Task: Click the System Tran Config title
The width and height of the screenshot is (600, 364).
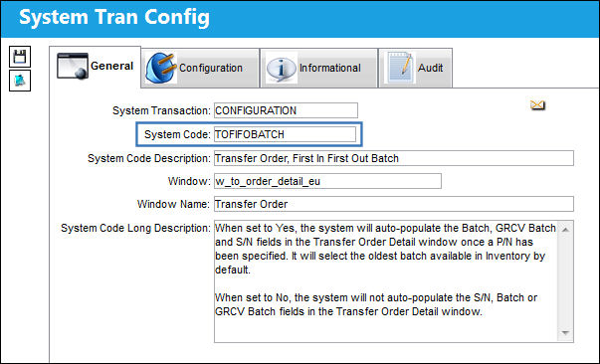Action: [x=114, y=18]
